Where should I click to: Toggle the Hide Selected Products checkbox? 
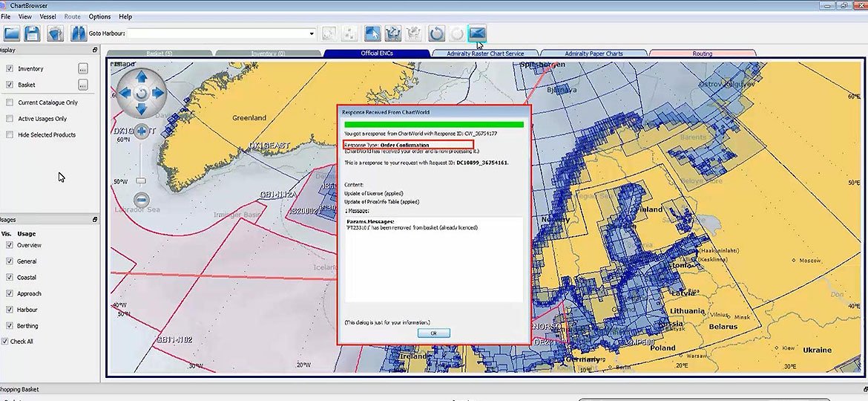tap(10, 135)
